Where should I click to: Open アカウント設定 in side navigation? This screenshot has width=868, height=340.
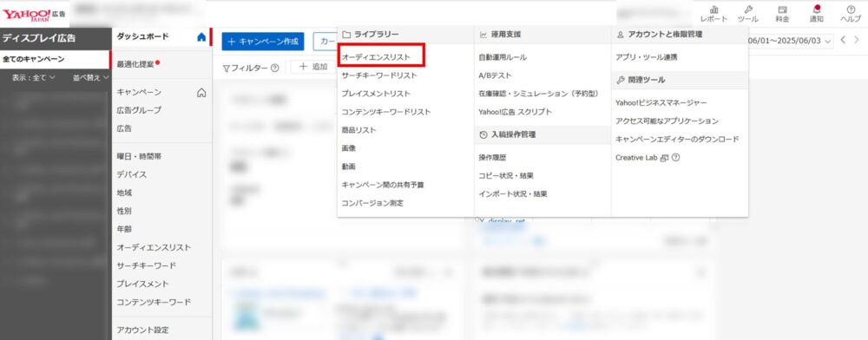[143, 330]
